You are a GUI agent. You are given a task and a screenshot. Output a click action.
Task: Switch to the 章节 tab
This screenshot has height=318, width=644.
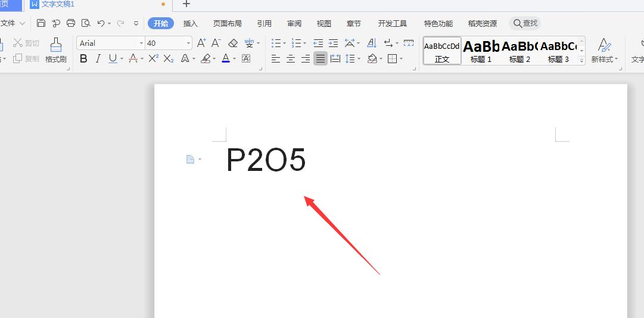354,23
